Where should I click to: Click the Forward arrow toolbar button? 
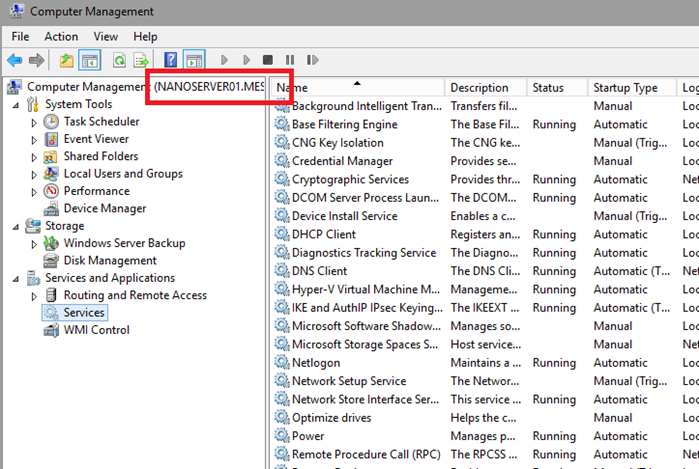(37, 60)
